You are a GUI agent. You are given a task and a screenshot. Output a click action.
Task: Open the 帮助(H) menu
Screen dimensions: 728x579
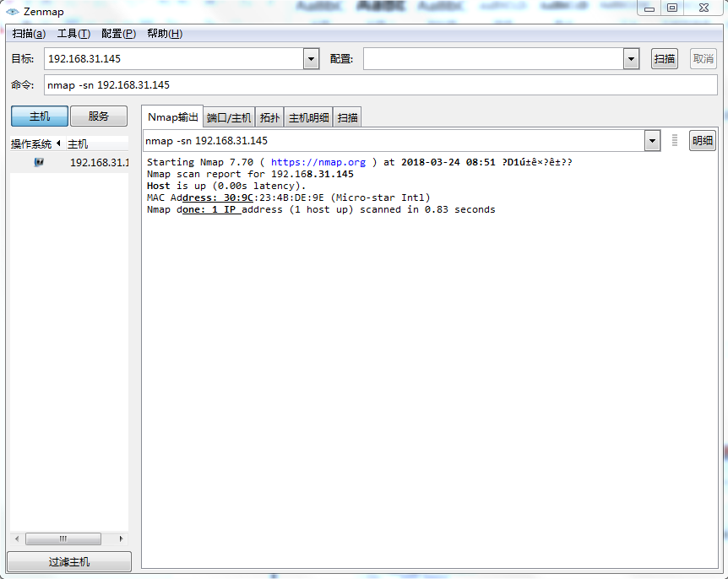point(165,34)
